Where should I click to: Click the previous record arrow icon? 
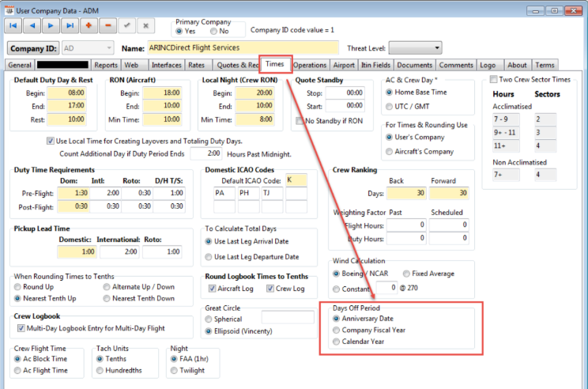pyautogui.click(x=34, y=26)
